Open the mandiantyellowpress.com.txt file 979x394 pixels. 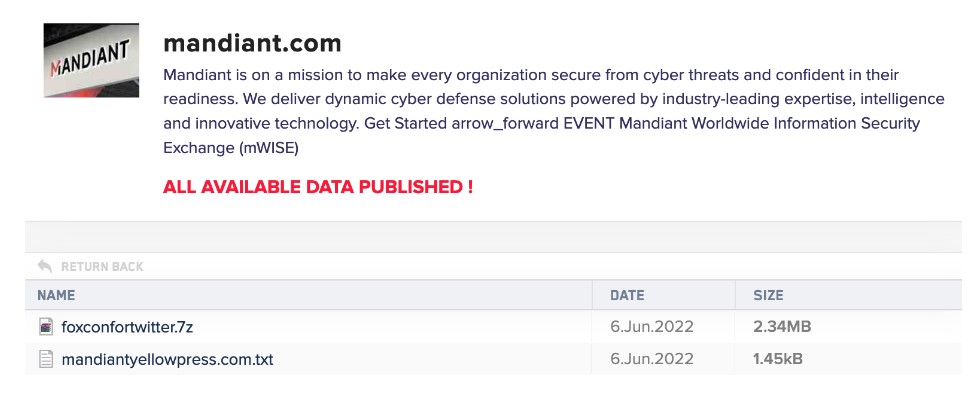click(x=167, y=360)
